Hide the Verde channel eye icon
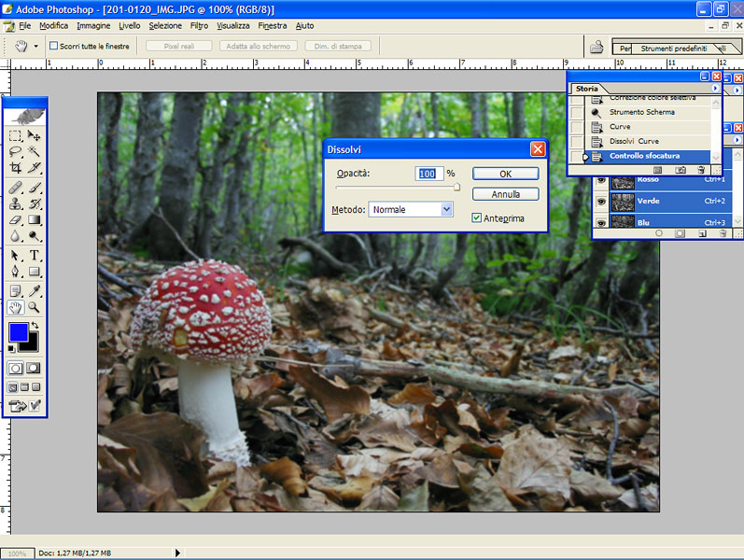744x560 pixels. 601,201
